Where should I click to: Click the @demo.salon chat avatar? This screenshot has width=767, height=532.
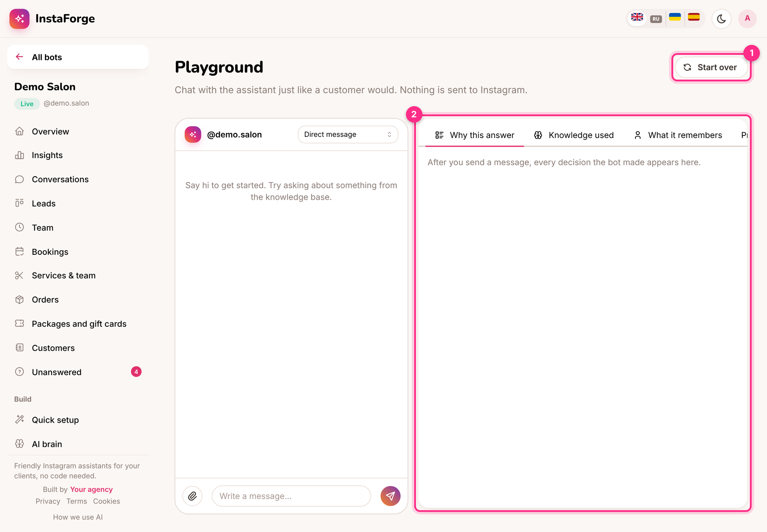pyautogui.click(x=193, y=134)
